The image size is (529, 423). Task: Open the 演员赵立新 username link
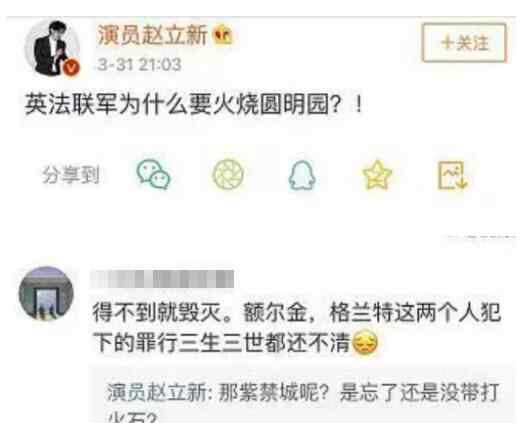tap(152, 36)
